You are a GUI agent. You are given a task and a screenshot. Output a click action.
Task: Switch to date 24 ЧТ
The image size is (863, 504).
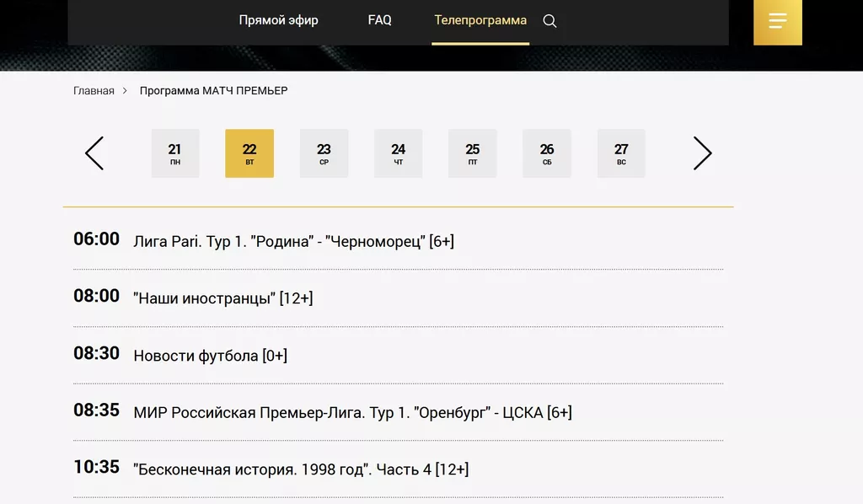[398, 153]
